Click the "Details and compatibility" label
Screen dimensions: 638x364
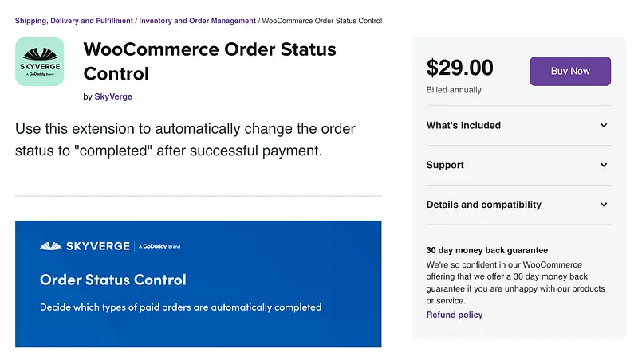click(x=483, y=205)
